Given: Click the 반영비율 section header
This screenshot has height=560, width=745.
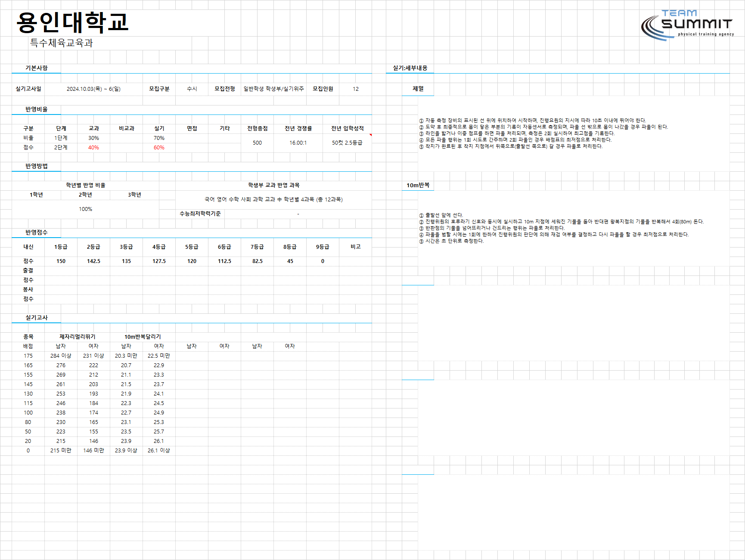Looking at the screenshot, I should tap(37, 109).
